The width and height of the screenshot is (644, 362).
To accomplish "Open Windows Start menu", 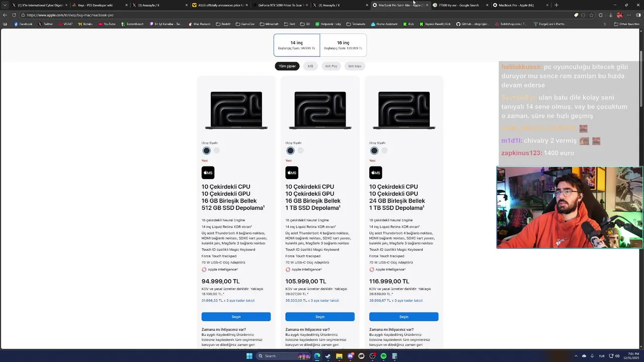I will coord(249,356).
